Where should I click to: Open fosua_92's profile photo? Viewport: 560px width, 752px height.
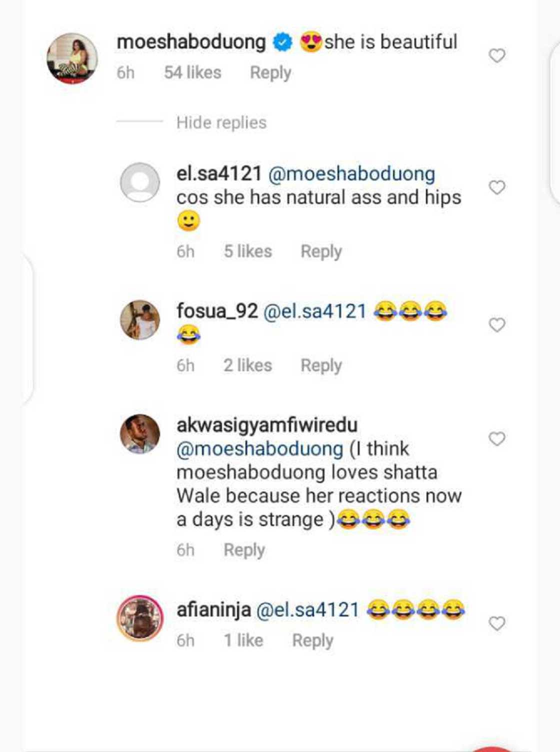tap(138, 318)
